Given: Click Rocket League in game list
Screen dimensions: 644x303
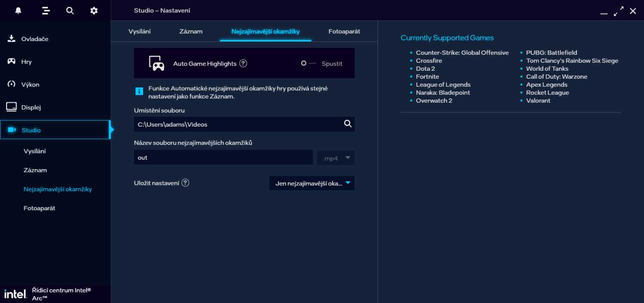Looking at the screenshot, I should (x=547, y=92).
